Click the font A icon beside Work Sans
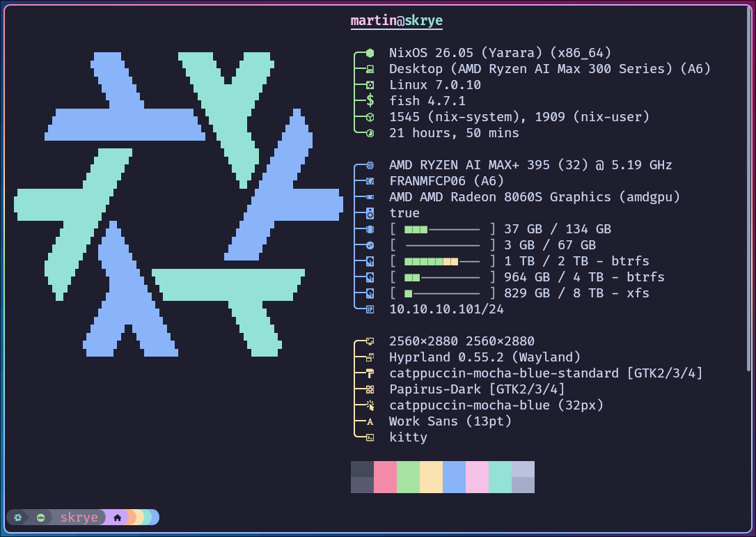The width and height of the screenshot is (756, 537). [370, 421]
